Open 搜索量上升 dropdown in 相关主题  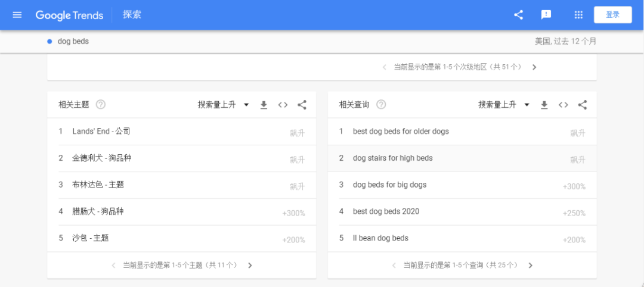click(224, 105)
